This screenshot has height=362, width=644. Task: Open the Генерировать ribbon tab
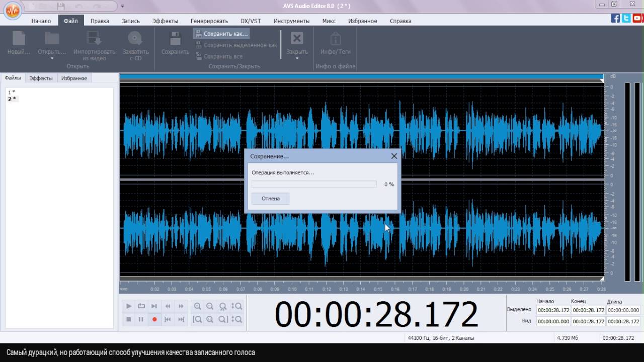pyautogui.click(x=209, y=21)
